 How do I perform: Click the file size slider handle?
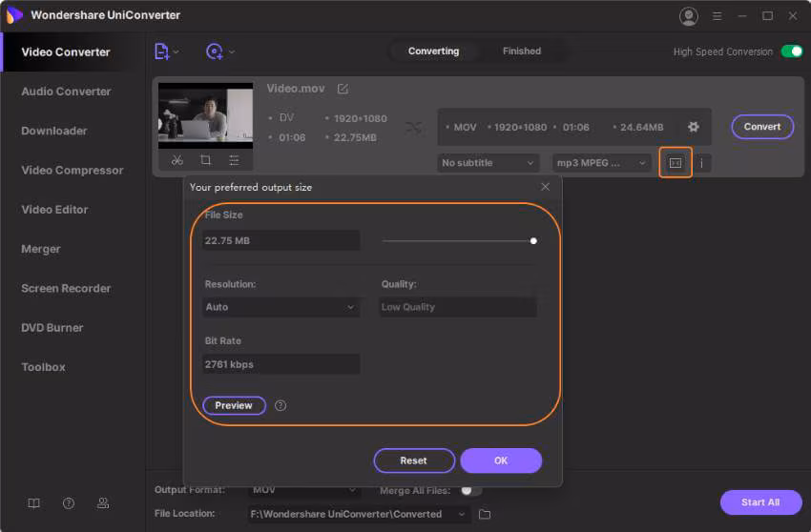(x=533, y=241)
